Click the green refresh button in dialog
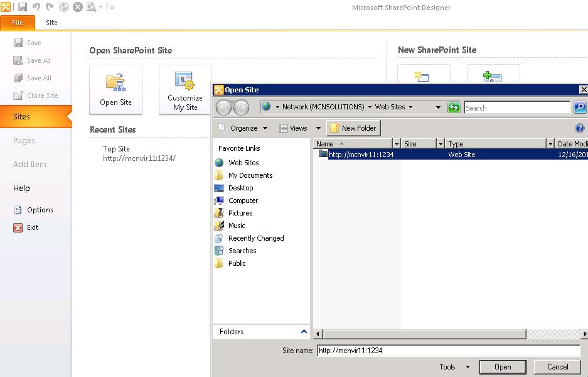This screenshot has height=377, width=588. pos(454,107)
